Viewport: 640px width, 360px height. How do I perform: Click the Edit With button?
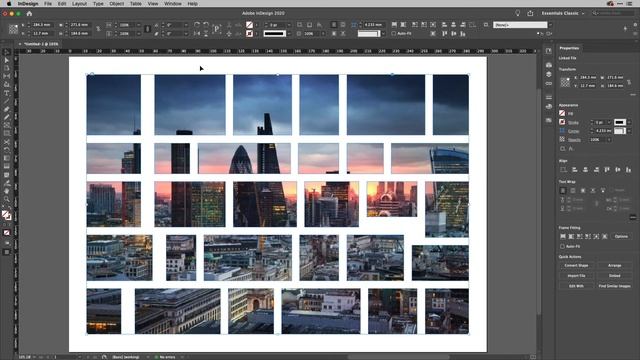[x=576, y=286]
